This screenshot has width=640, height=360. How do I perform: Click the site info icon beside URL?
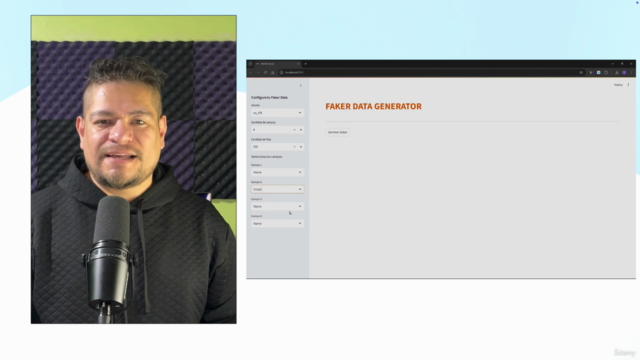click(x=282, y=72)
